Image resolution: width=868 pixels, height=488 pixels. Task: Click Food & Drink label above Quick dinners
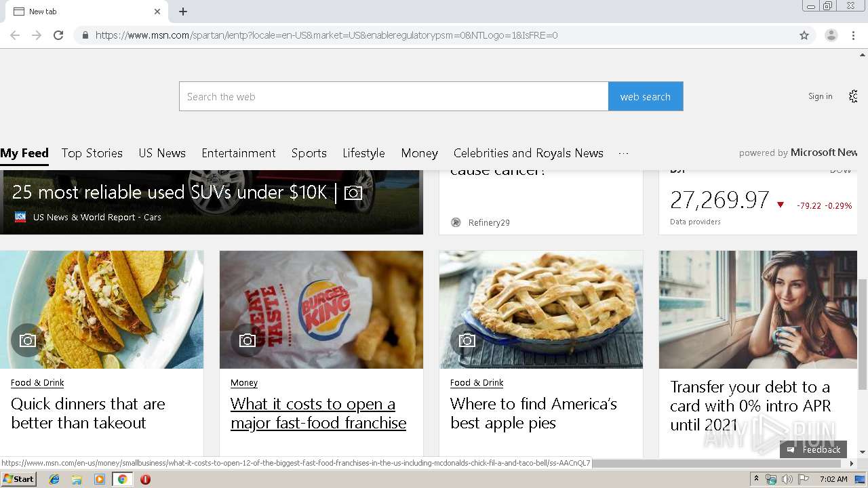point(37,383)
